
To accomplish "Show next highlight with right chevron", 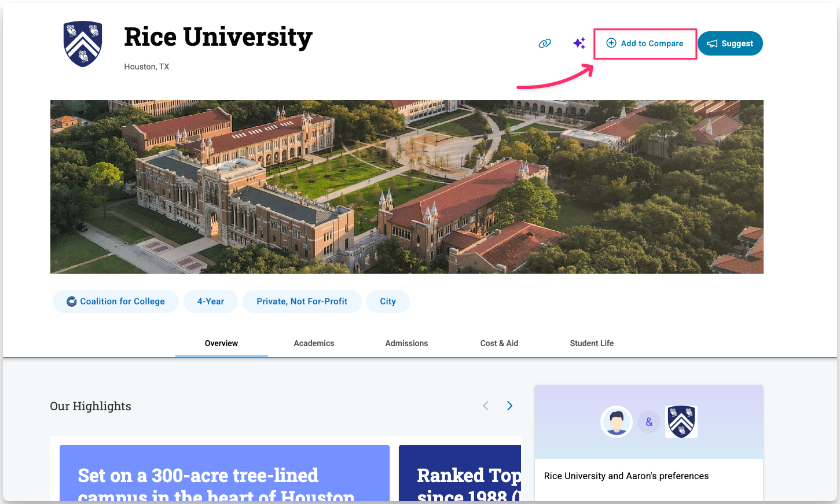I will (x=509, y=406).
